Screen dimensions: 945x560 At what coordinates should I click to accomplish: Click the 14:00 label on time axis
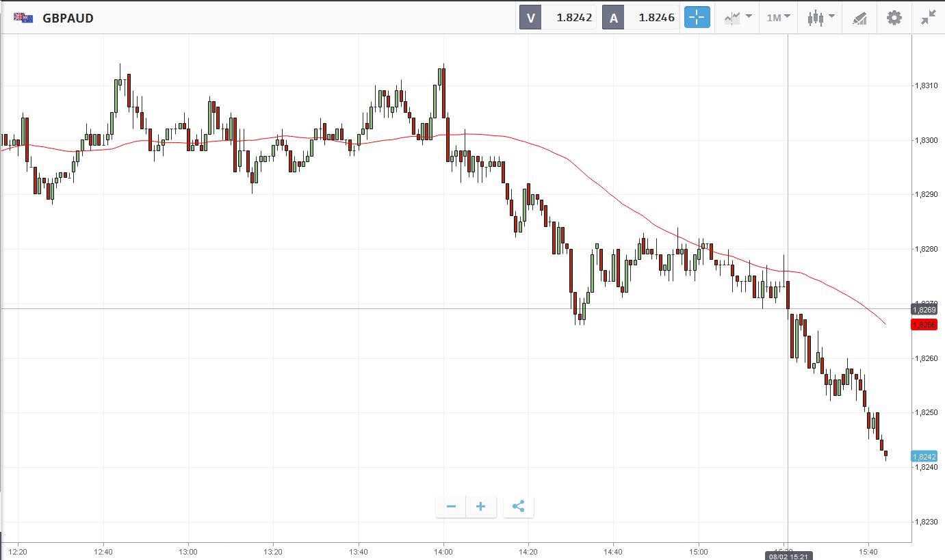pos(443,551)
